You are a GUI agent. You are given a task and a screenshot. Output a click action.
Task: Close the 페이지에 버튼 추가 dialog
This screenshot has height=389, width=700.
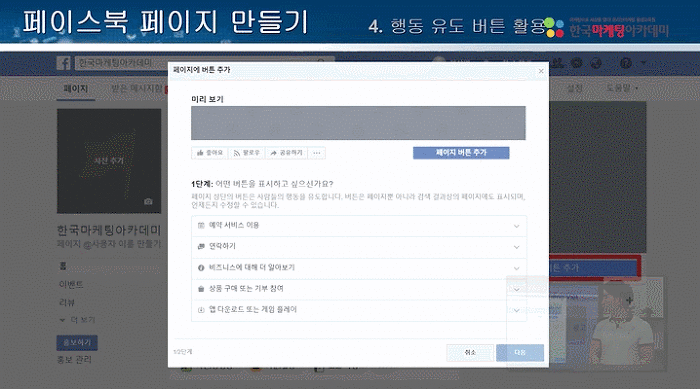(x=541, y=71)
